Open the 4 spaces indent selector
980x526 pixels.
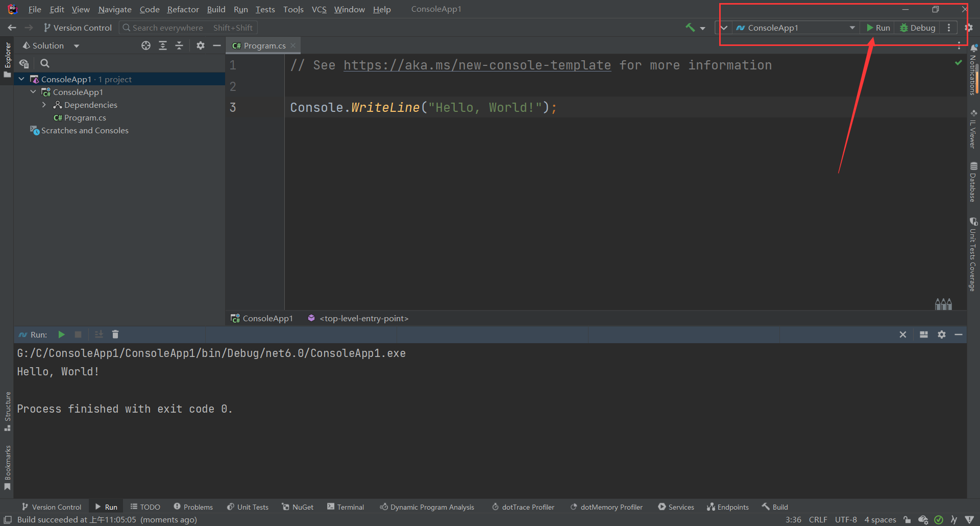(x=880, y=520)
